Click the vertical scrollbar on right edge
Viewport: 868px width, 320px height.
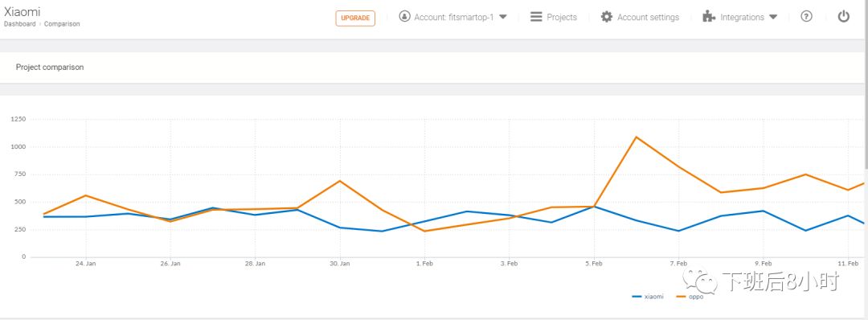tap(865, 83)
